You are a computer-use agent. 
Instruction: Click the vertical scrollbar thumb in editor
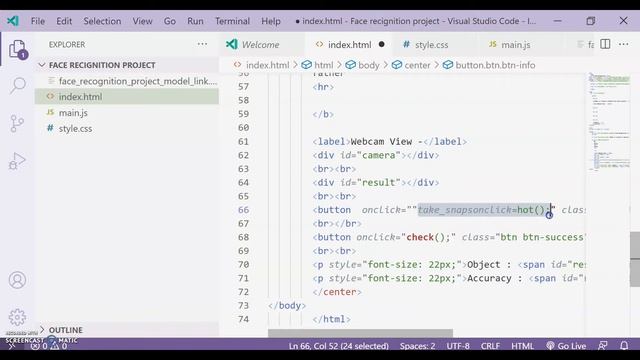635,259
